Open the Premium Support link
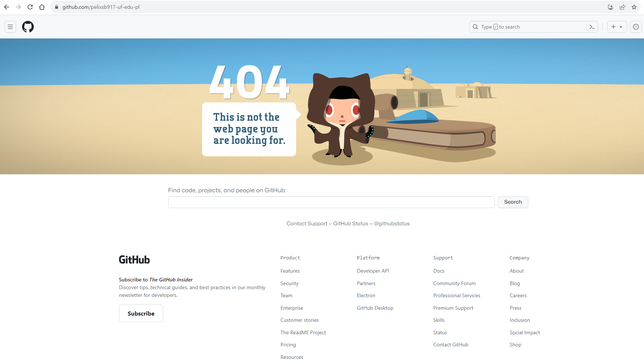 [453, 308]
